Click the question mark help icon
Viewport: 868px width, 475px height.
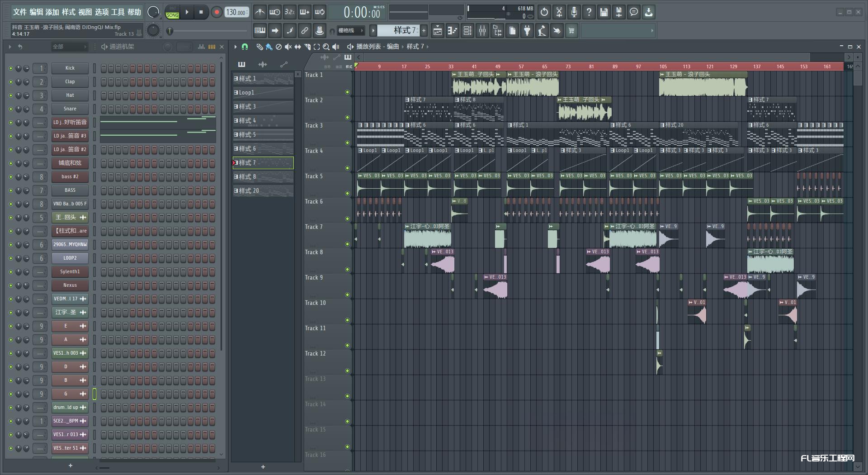[589, 12]
